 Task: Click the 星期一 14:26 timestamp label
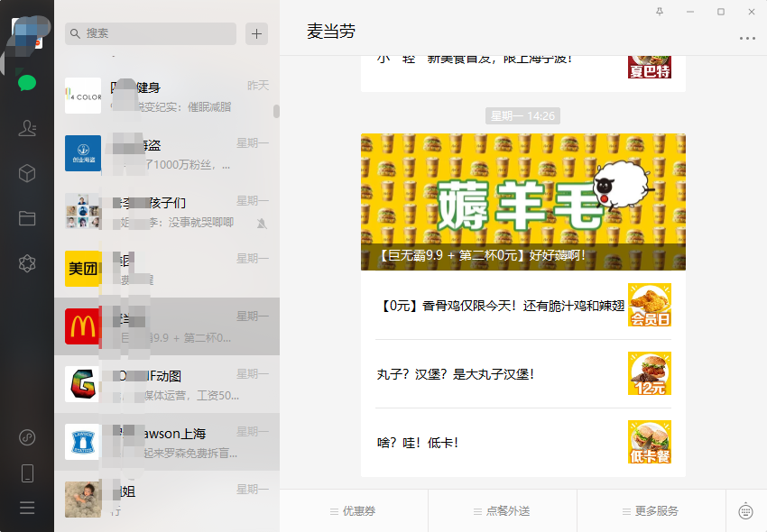tap(522, 116)
